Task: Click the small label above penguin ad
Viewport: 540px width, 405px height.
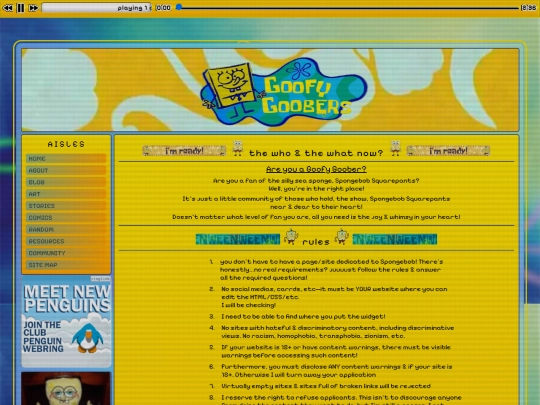Action: click(101, 278)
